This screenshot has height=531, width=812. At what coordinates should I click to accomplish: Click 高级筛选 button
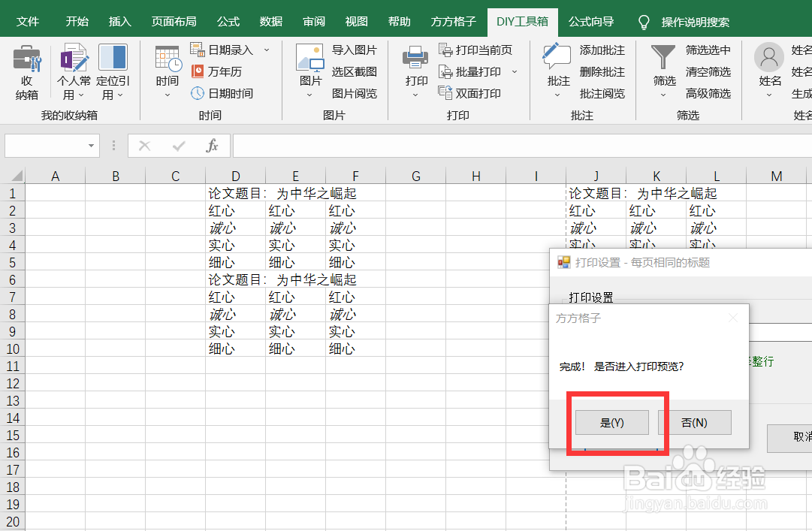coord(708,94)
